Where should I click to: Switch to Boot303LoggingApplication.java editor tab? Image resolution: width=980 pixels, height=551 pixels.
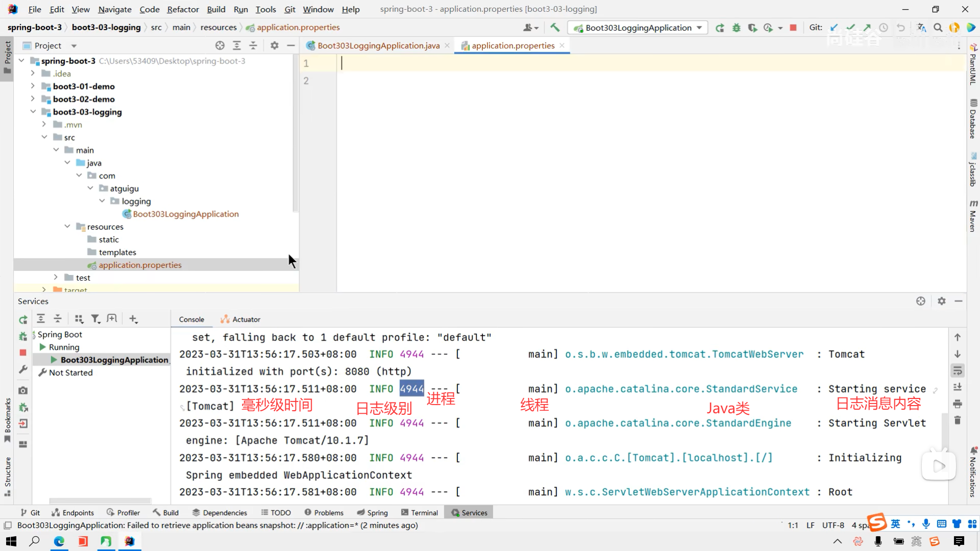(x=378, y=45)
